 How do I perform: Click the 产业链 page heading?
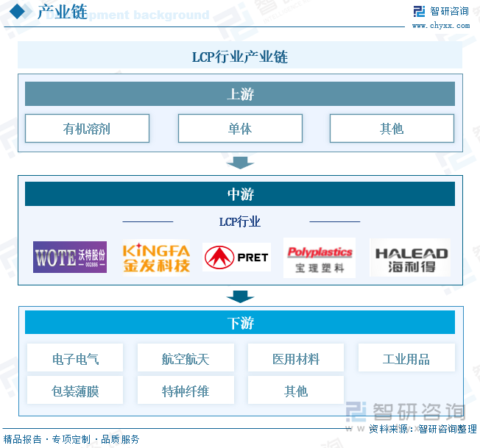pyautogui.click(x=62, y=12)
